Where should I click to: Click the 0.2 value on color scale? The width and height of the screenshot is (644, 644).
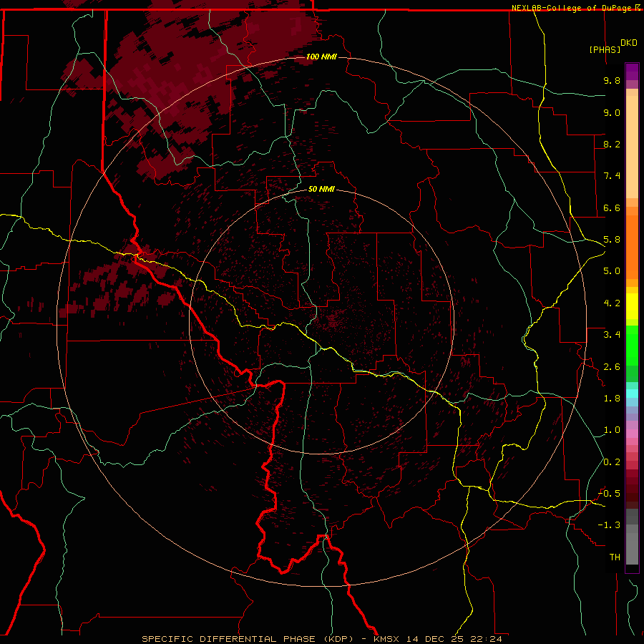612,462
